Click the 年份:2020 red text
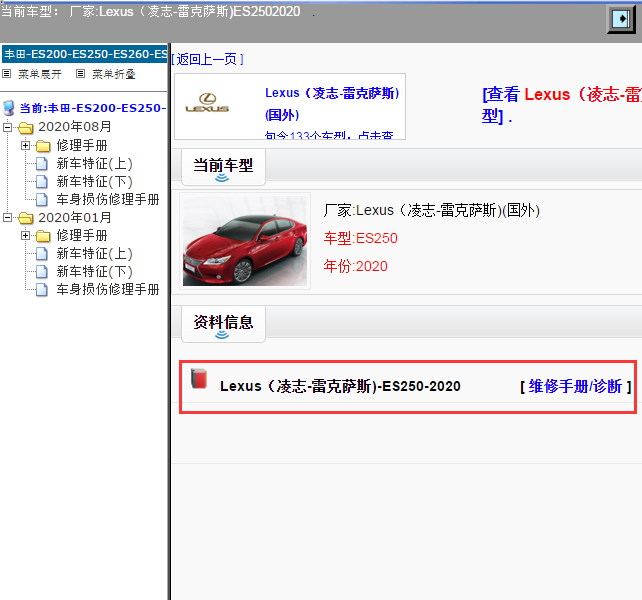This screenshot has height=600, width=642. pos(355,266)
